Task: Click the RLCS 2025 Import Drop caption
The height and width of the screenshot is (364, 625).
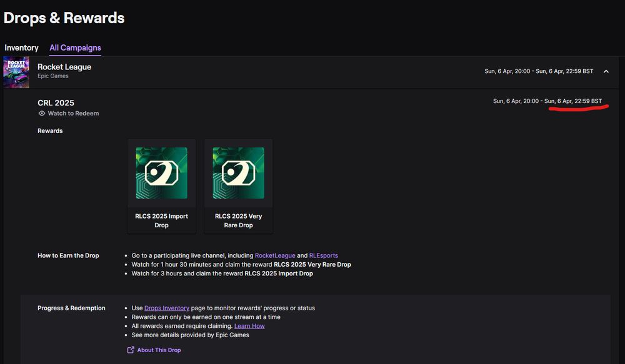Action: click(161, 220)
